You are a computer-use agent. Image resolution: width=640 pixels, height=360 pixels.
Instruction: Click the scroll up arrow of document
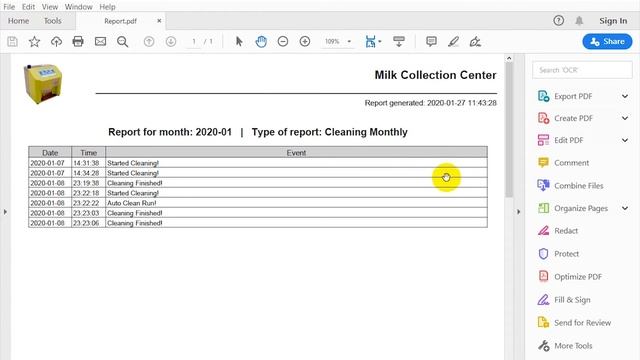point(509,58)
